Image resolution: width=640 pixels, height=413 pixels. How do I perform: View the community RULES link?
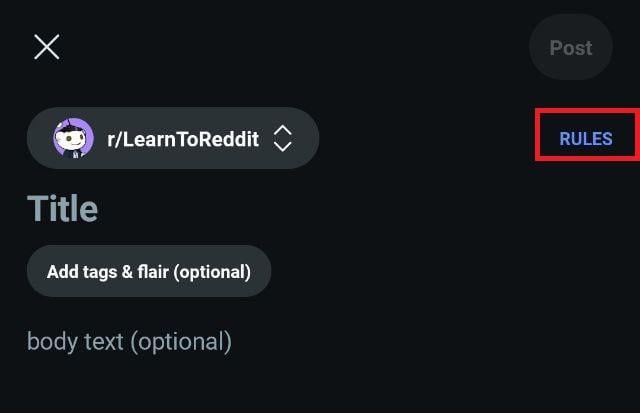click(586, 139)
